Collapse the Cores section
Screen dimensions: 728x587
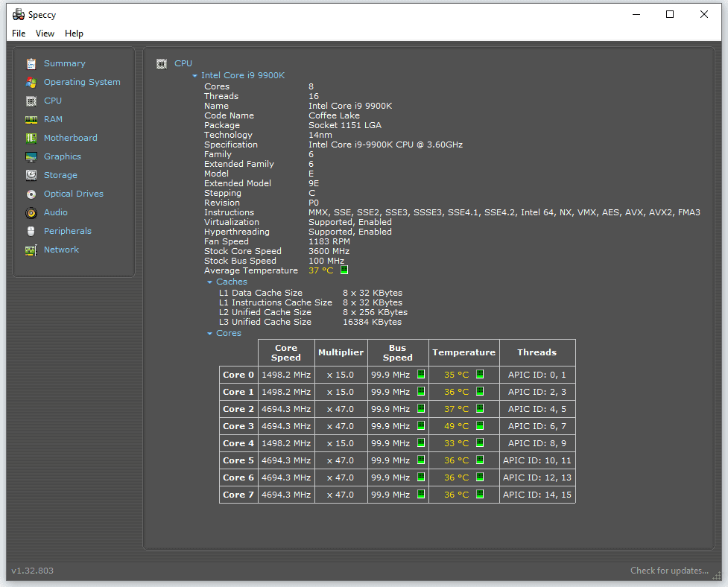(x=210, y=334)
